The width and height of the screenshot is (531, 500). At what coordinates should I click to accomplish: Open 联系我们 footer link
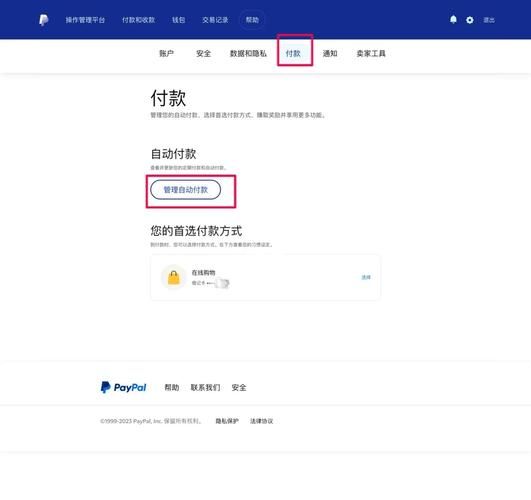point(205,388)
